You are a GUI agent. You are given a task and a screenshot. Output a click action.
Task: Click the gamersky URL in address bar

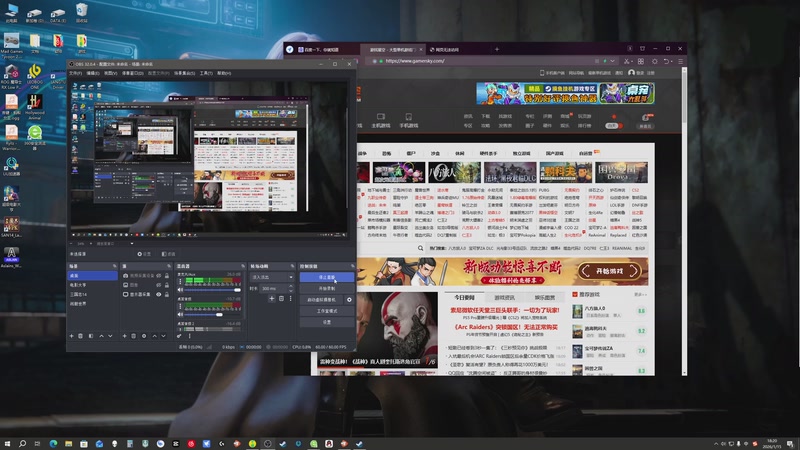click(x=415, y=61)
